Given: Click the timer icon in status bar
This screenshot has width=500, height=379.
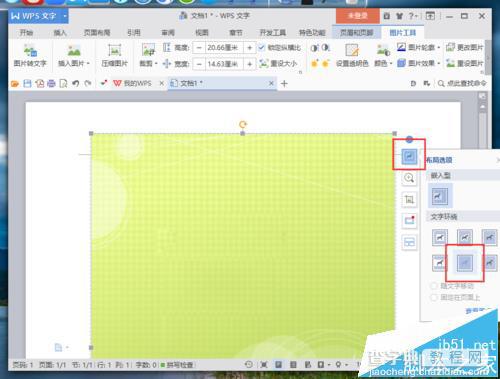Looking at the screenshot, I should pos(248,364).
